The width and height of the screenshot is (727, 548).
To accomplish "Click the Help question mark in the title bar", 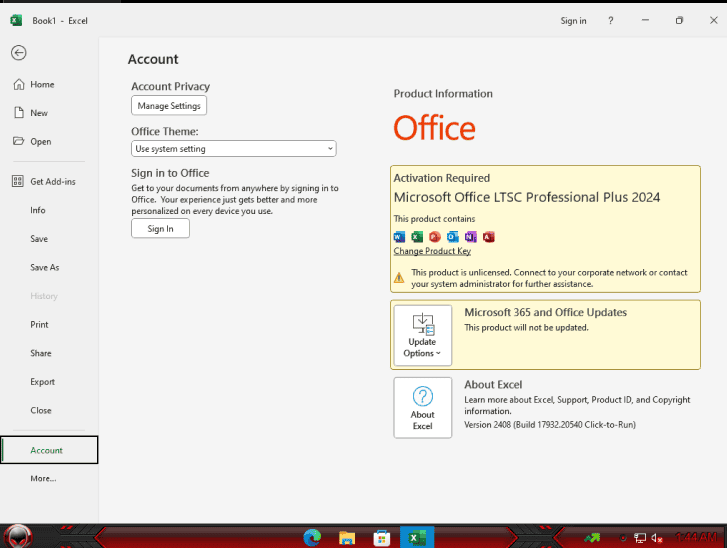I will [611, 21].
